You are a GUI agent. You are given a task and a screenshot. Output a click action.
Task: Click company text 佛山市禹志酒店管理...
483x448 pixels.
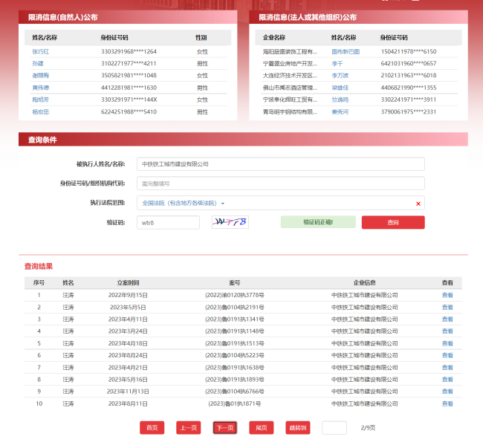pos(290,88)
